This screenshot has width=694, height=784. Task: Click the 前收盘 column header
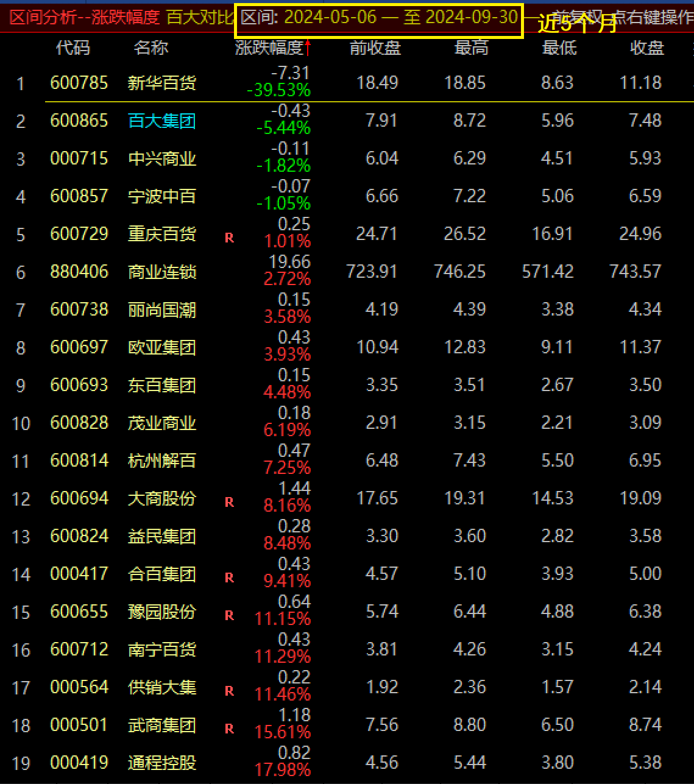point(375,48)
